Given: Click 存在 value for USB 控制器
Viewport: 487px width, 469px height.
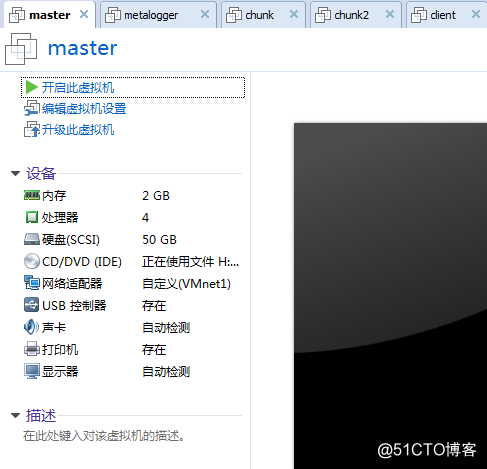Looking at the screenshot, I should coord(154,306).
